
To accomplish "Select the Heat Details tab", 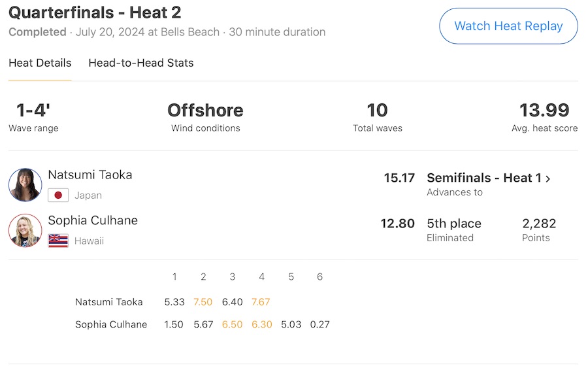I will click(40, 63).
